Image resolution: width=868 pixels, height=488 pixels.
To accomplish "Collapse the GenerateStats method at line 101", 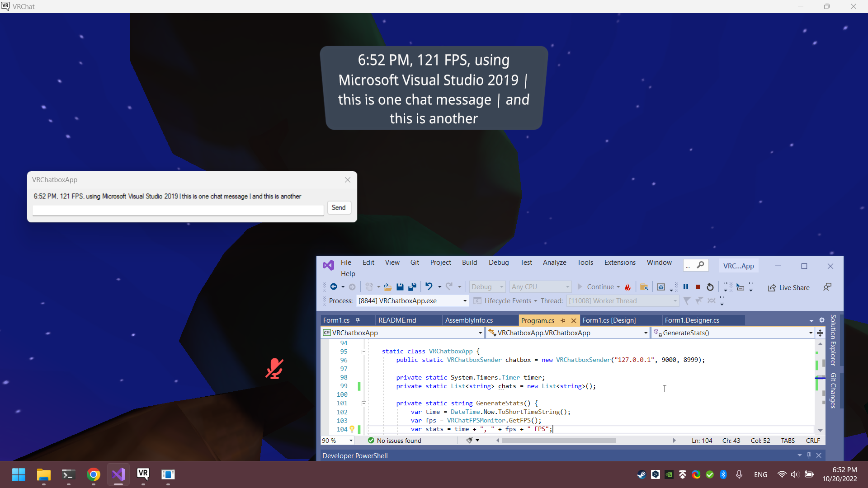I will pos(364,404).
